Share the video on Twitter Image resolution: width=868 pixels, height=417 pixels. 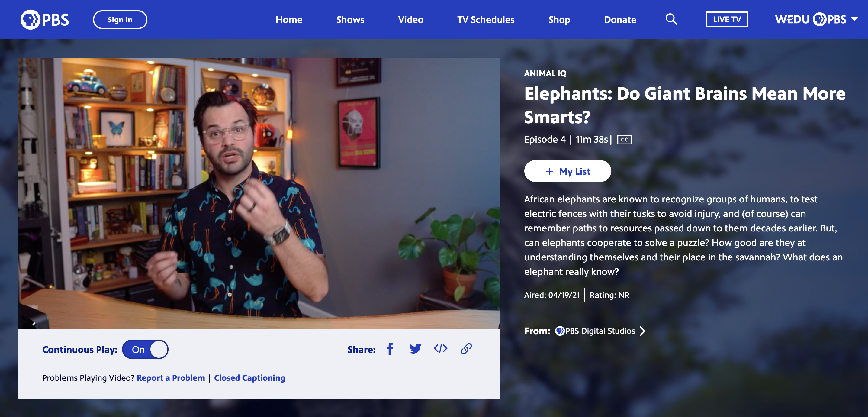tap(415, 349)
